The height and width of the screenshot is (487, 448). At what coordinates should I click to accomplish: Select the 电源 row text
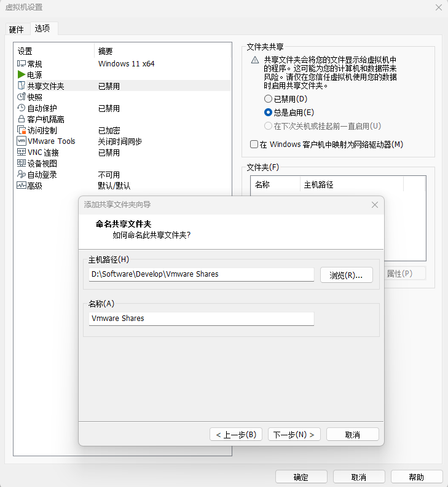pos(34,75)
